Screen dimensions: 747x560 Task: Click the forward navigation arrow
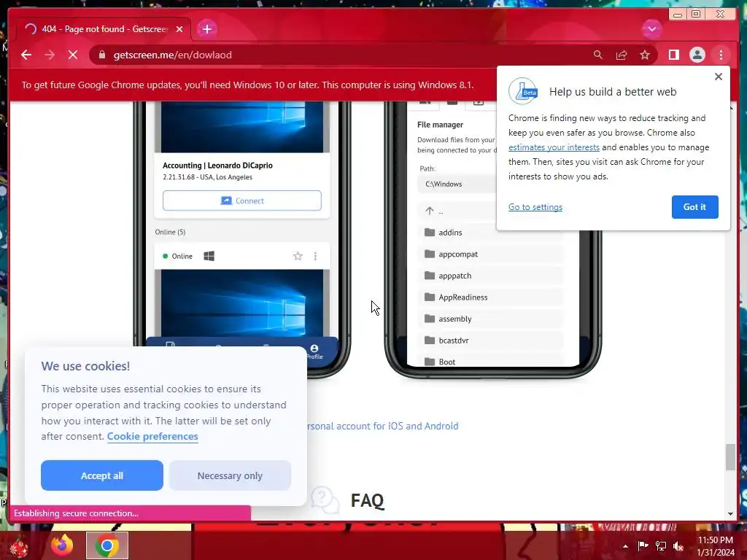(50, 55)
